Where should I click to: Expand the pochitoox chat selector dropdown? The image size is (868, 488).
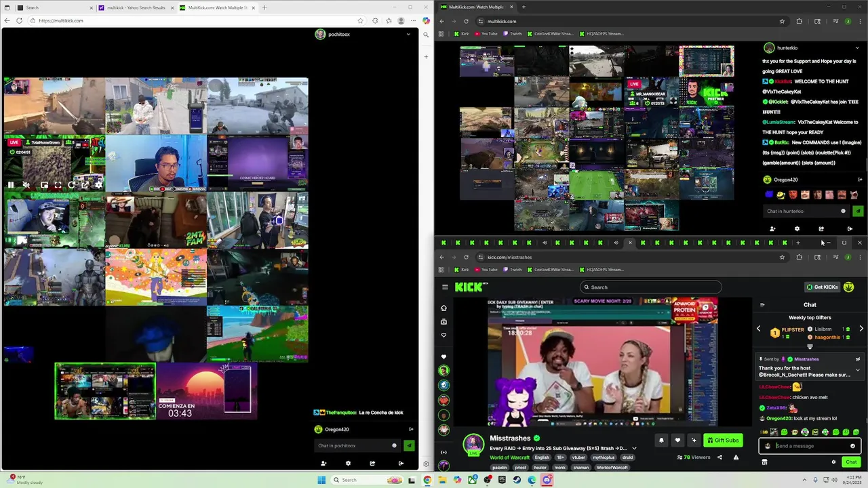point(408,34)
